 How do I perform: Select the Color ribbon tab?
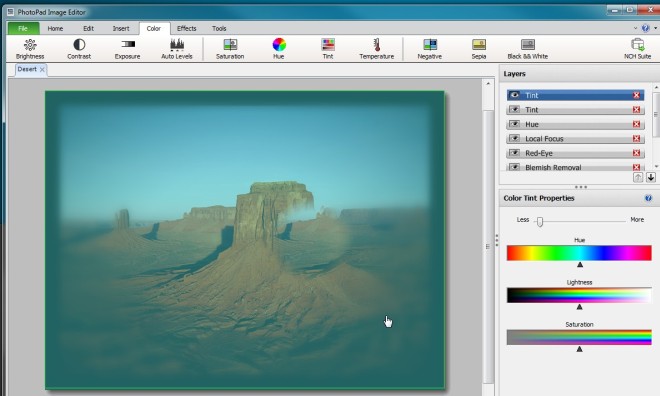point(154,28)
